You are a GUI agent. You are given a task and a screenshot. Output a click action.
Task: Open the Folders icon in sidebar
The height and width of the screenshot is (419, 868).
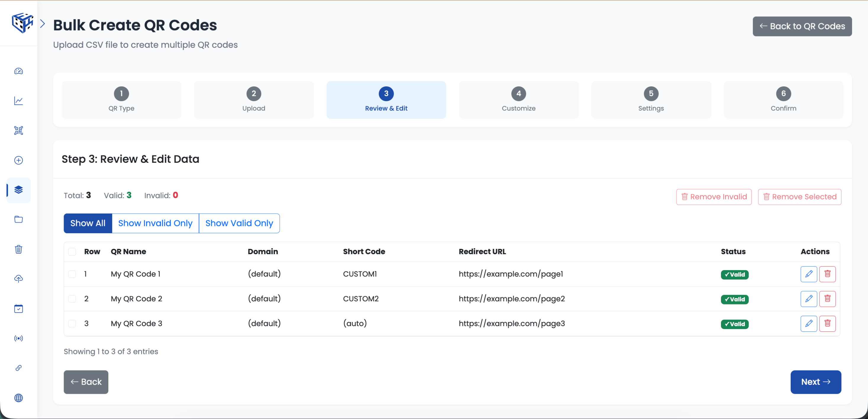(x=18, y=220)
